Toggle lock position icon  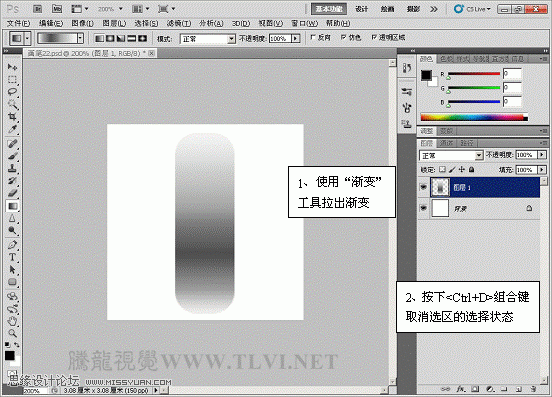462,170
